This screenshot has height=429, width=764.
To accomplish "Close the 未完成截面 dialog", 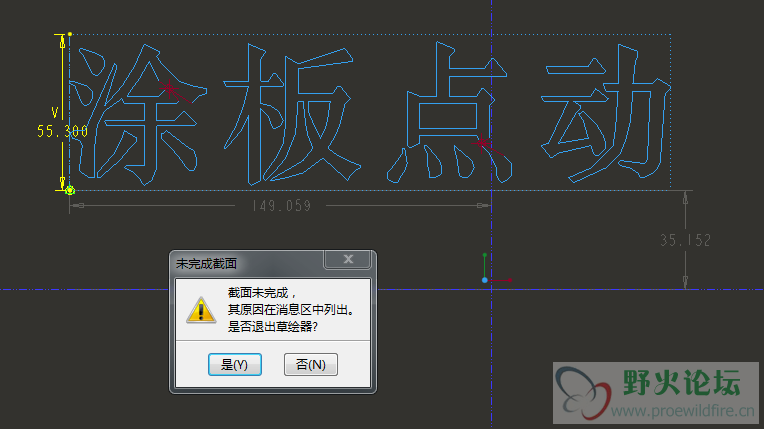I will [x=348, y=259].
